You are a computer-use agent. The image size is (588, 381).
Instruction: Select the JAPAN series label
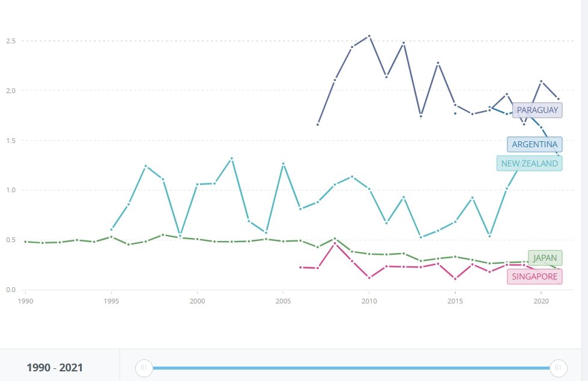pyautogui.click(x=545, y=258)
